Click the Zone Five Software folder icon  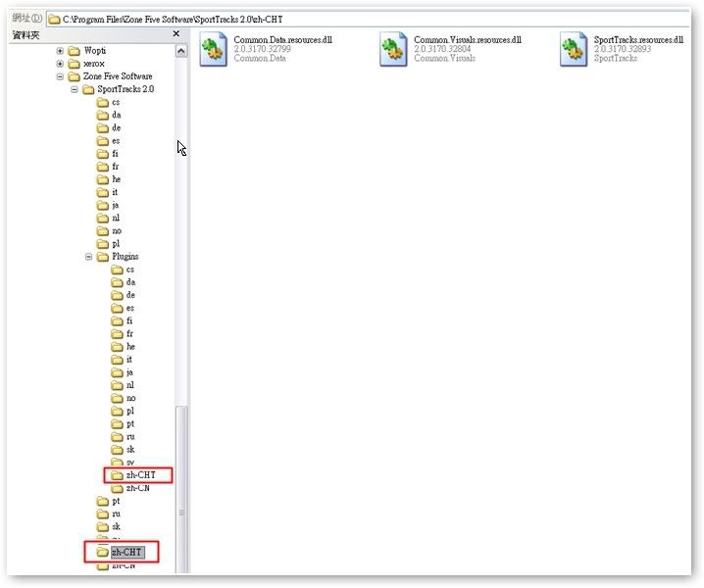tap(74, 76)
